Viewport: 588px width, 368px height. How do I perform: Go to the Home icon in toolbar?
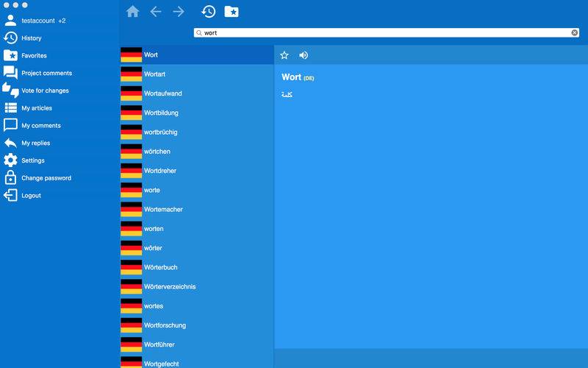[132, 12]
